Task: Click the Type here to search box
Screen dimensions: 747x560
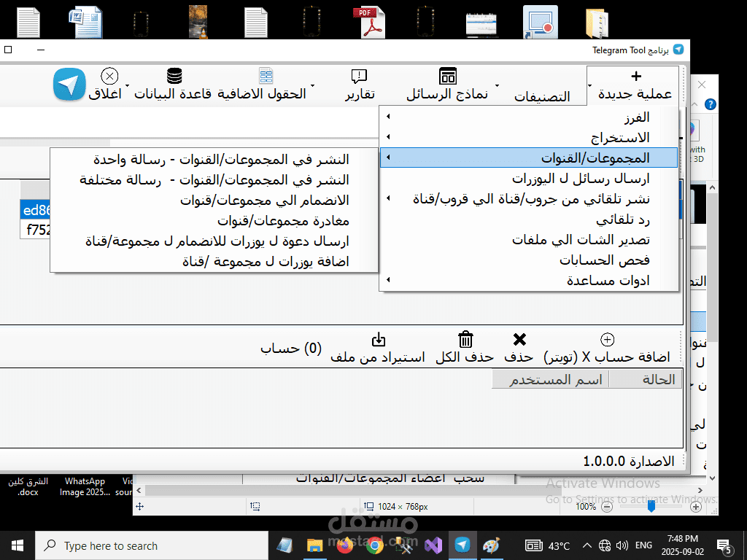Action: tap(152, 545)
